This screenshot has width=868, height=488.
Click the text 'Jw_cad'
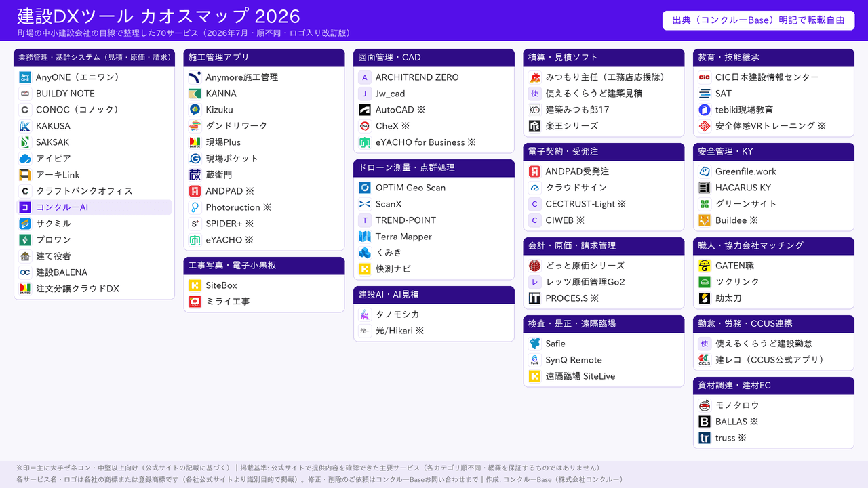pos(390,94)
